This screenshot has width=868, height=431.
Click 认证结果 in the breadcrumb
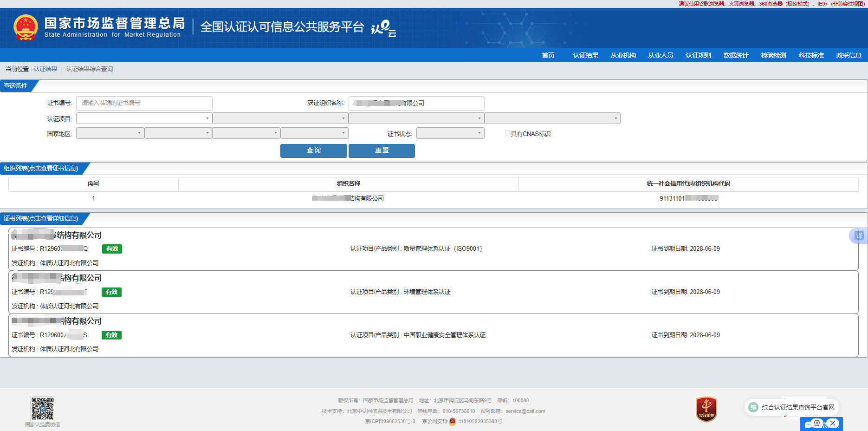click(x=45, y=69)
